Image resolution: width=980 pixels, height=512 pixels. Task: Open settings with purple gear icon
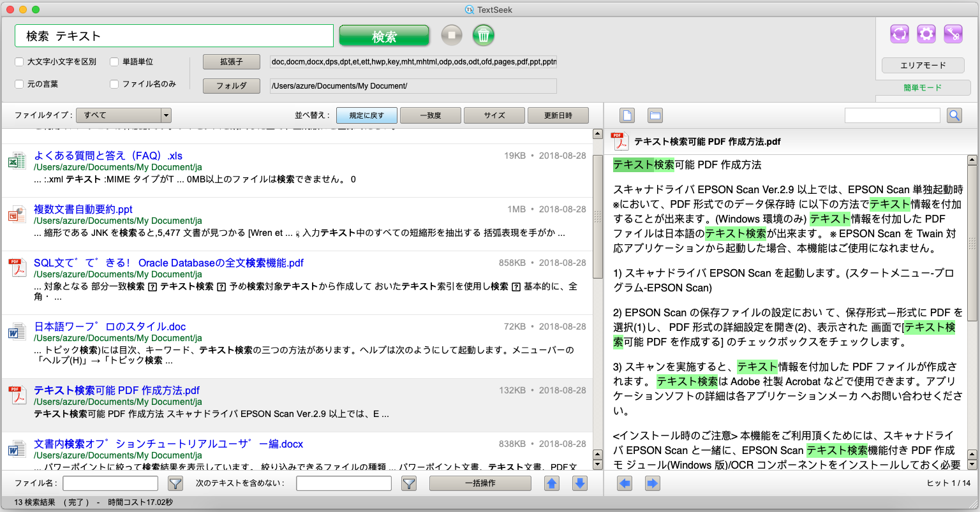926,34
